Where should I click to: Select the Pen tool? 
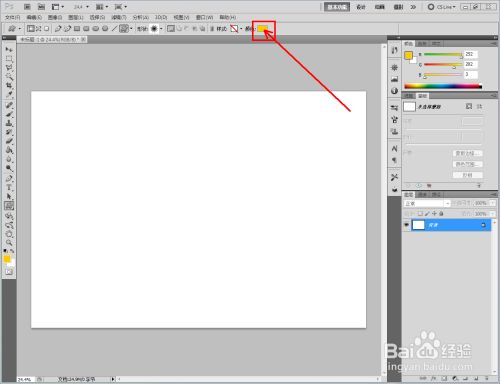[9, 179]
